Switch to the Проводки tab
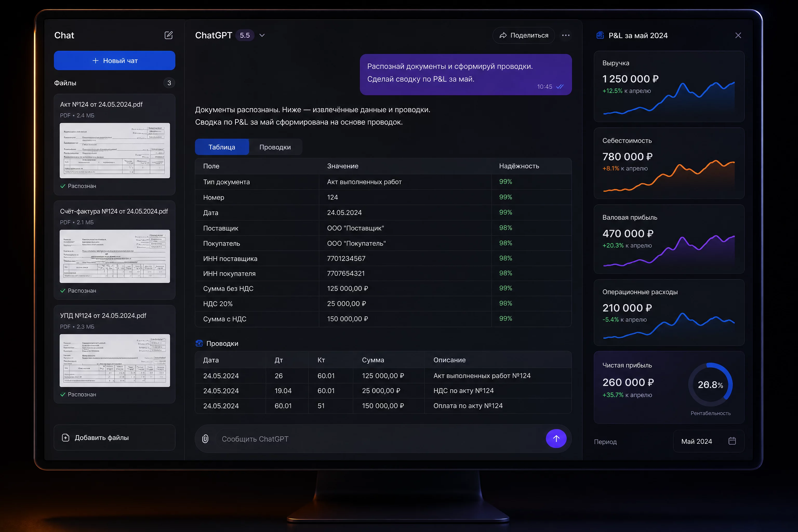Screen dimensions: 798x532 (275, 147)
